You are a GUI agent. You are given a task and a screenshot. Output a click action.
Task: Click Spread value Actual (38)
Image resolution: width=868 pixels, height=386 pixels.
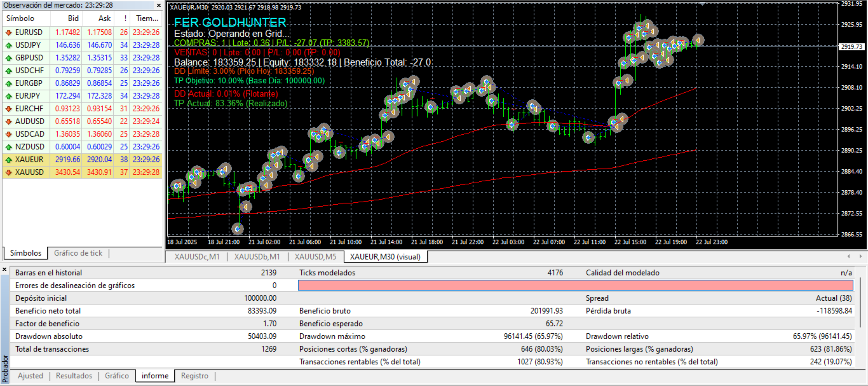click(834, 298)
